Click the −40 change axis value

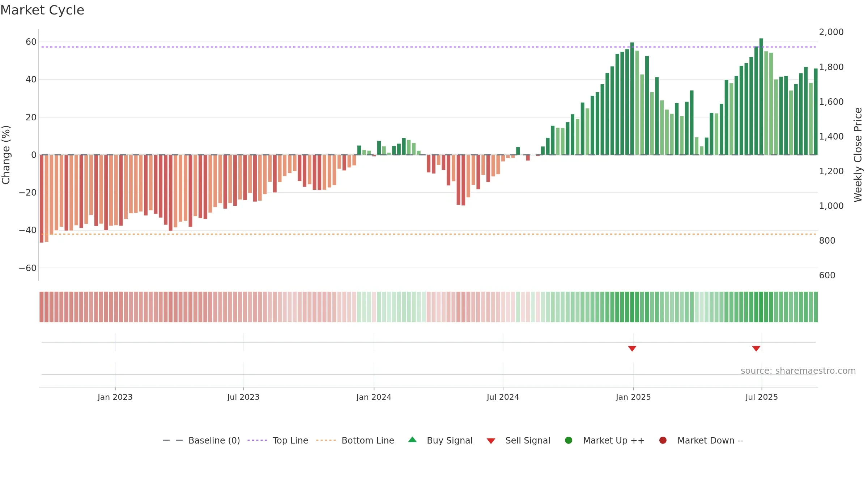28,230
